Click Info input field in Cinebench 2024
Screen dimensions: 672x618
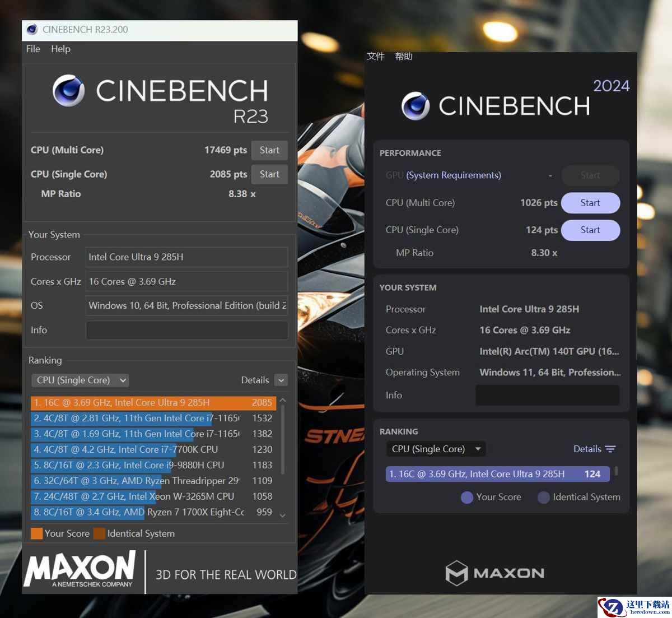548,395
